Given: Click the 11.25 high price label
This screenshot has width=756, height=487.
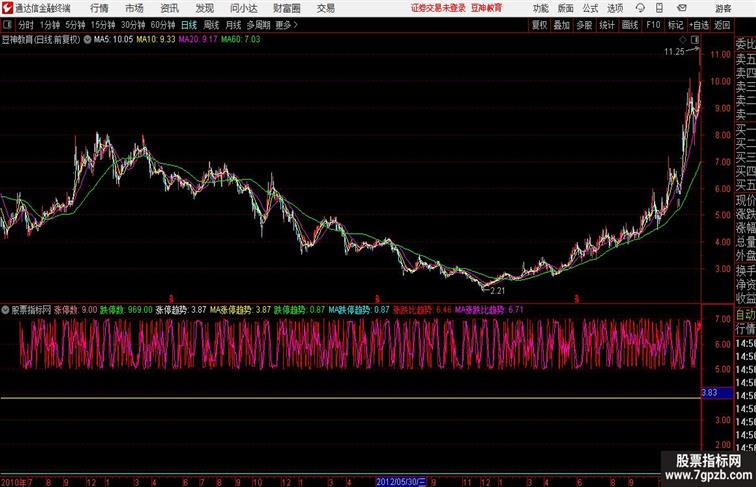Looking at the screenshot, I should click(x=674, y=52).
